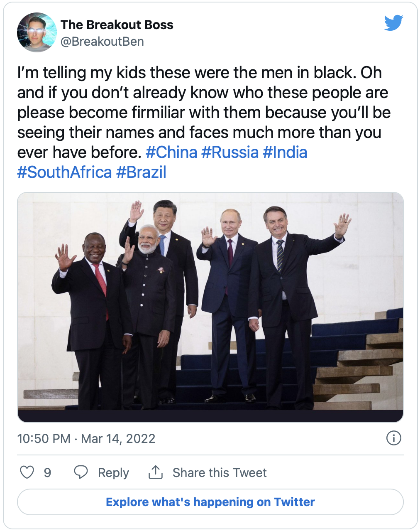Click the share upload arrow icon
The height and width of the screenshot is (531, 420).
pos(156,472)
